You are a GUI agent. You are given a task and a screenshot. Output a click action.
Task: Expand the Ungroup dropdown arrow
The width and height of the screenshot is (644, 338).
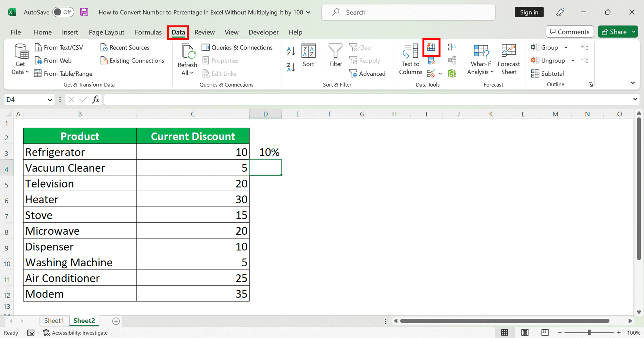click(x=573, y=61)
